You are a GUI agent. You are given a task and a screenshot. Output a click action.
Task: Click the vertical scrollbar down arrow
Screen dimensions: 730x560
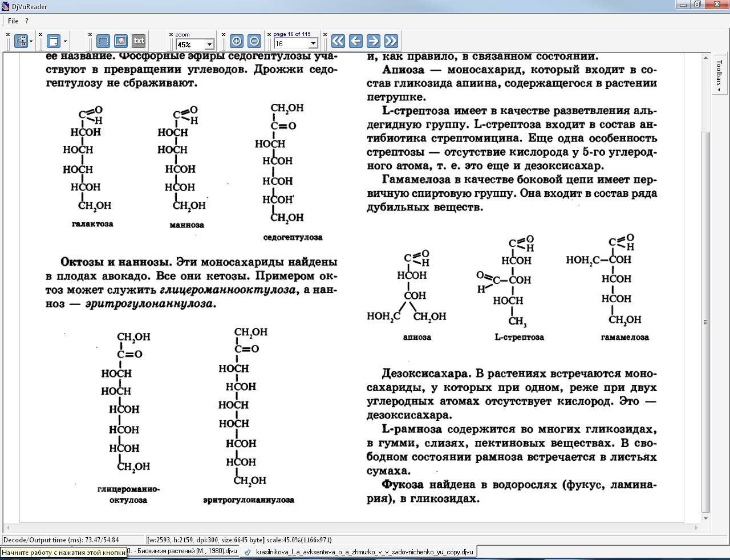tap(706, 518)
